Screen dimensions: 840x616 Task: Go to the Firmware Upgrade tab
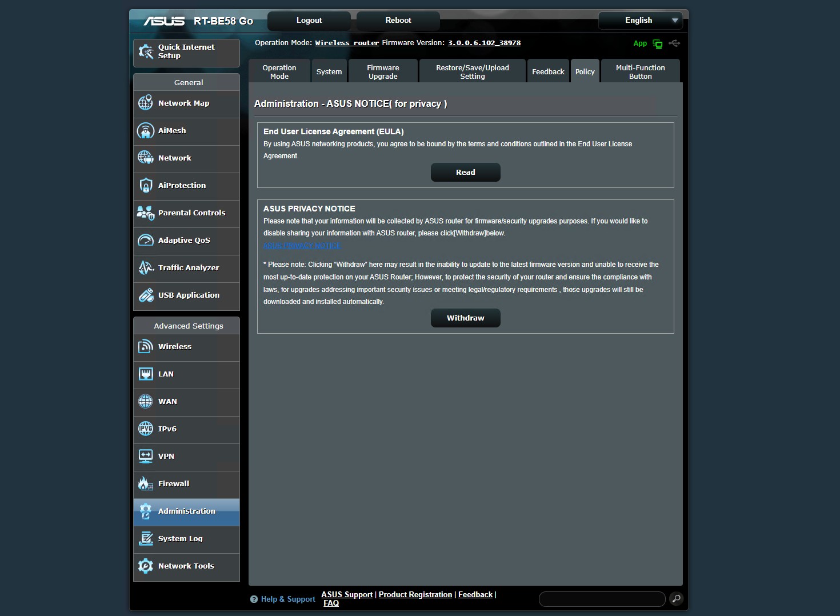point(383,71)
